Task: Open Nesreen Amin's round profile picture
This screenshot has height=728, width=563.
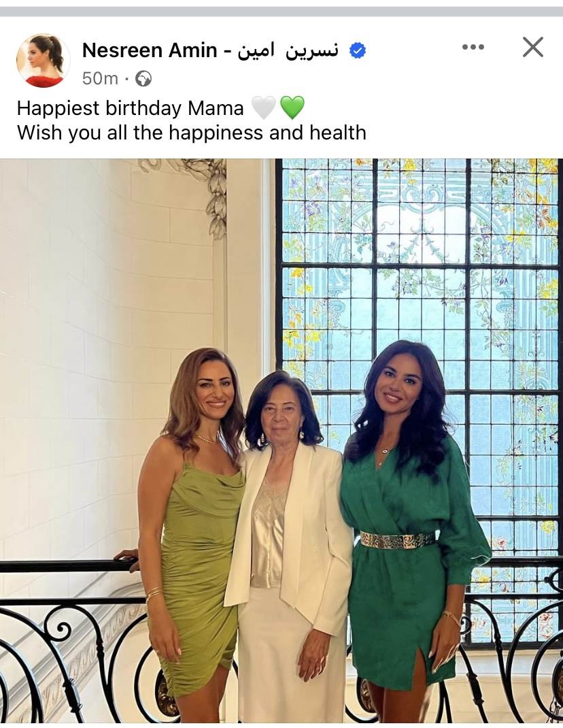Action: click(43, 61)
